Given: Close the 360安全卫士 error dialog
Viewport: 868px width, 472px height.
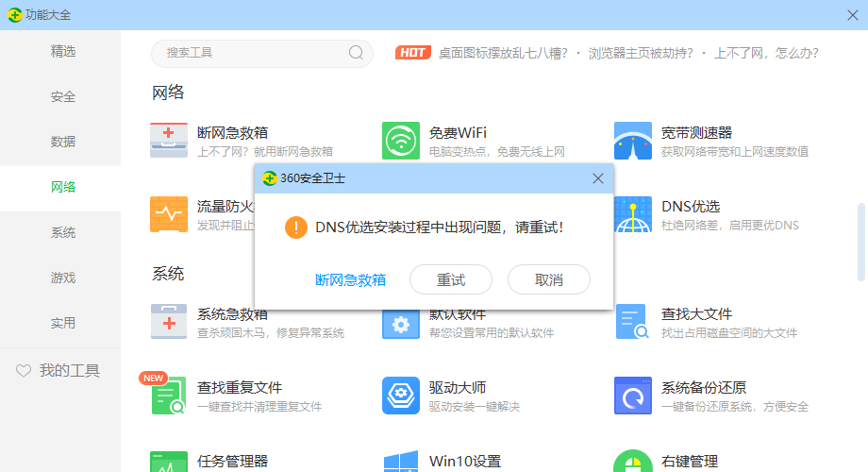Looking at the screenshot, I should pyautogui.click(x=598, y=178).
